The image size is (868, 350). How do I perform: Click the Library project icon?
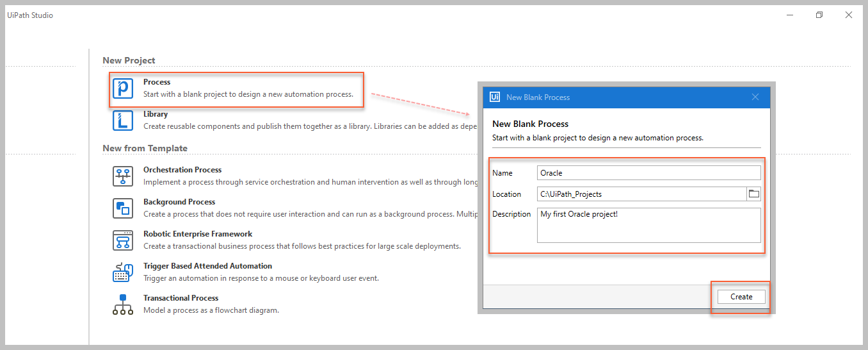(123, 121)
